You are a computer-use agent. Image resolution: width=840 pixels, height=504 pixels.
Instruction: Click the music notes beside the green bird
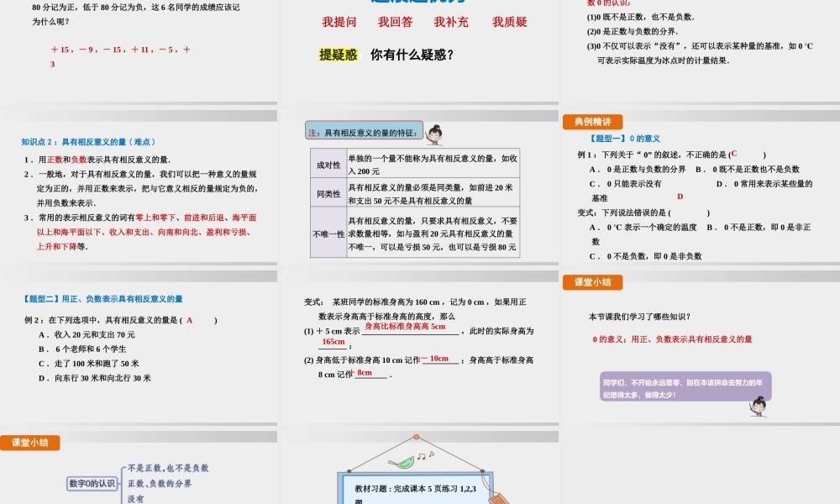425,455
